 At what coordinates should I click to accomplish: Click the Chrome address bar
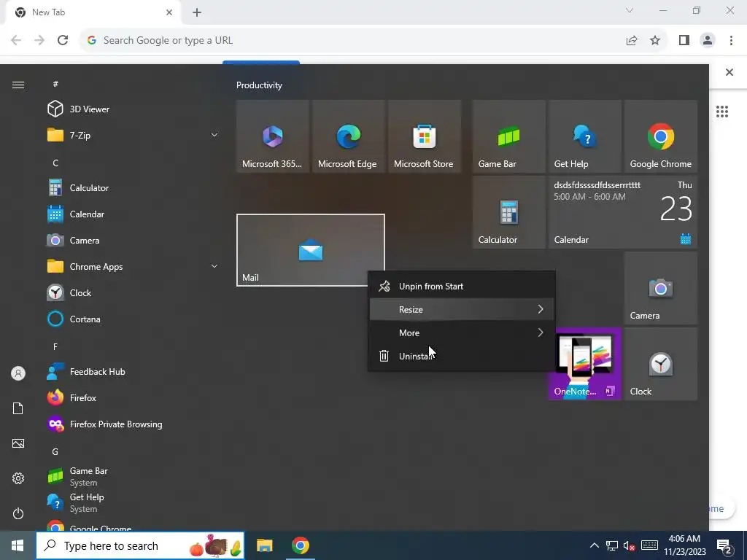352,41
